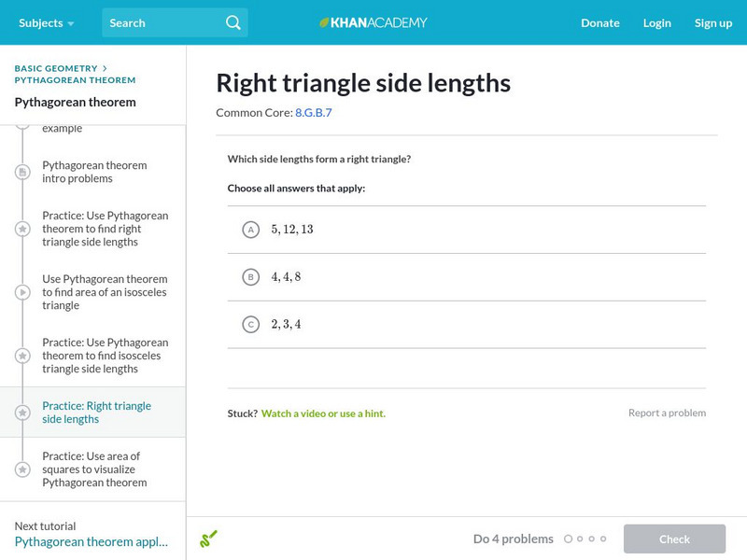This screenshot has width=747, height=560.
Task: Click star icon for find right triangle practice
Action: tap(22, 229)
